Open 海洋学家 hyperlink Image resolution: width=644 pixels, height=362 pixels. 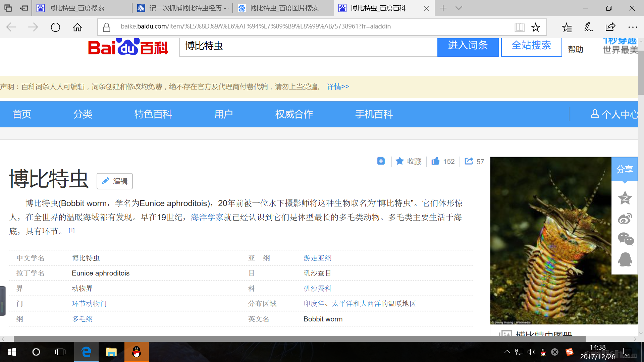[x=207, y=218]
